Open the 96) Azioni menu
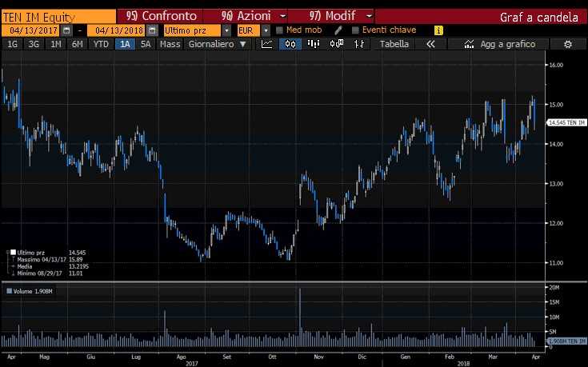This screenshot has width=588, height=367. (x=246, y=16)
